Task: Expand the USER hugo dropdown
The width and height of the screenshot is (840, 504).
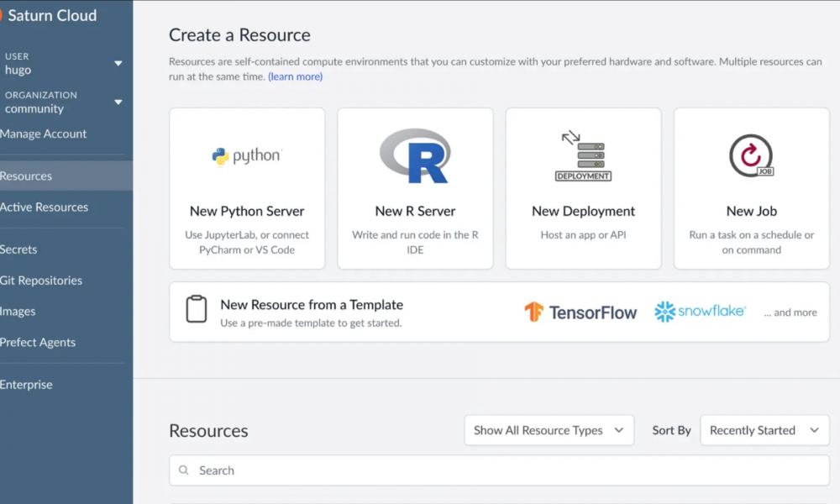Action: coord(118,63)
